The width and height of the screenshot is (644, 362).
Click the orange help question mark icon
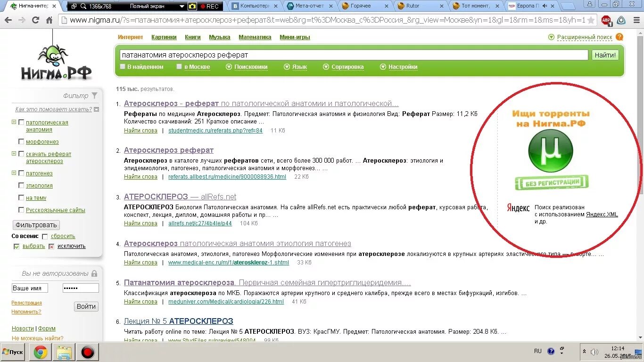[x=619, y=37]
